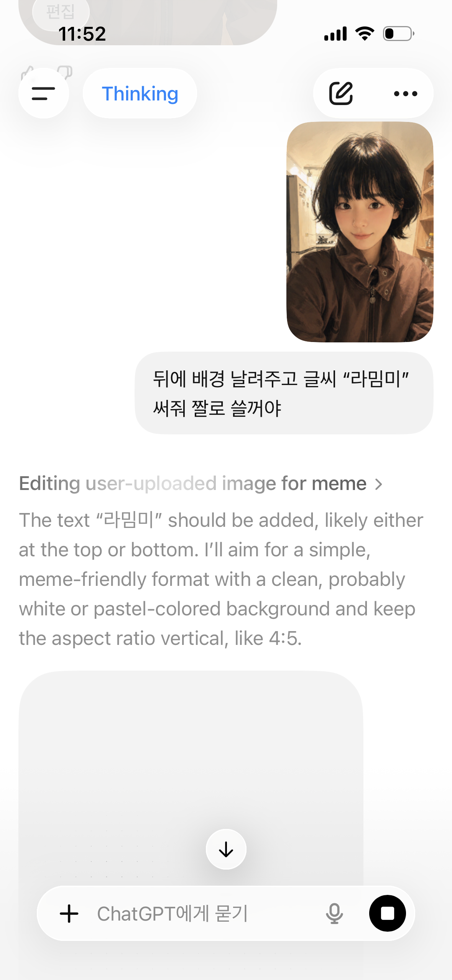Tap the thumbs-up feedback icon
The image size is (452, 980).
29,72
